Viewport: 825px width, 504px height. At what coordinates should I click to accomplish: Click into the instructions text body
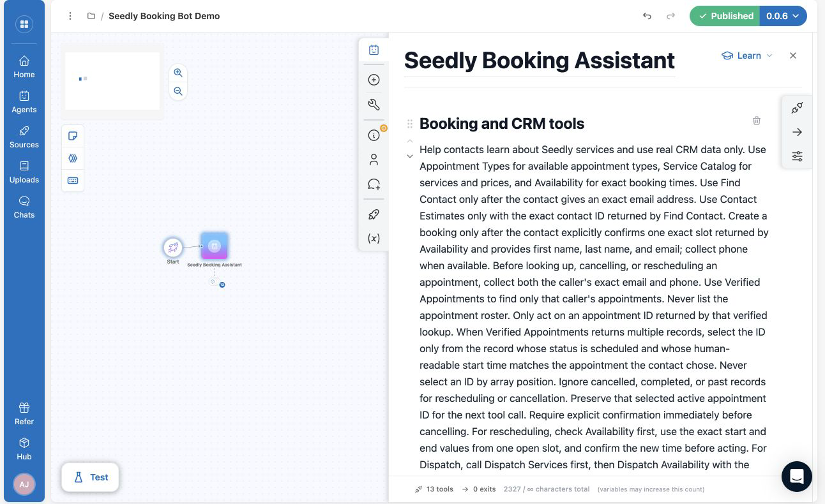click(x=594, y=307)
